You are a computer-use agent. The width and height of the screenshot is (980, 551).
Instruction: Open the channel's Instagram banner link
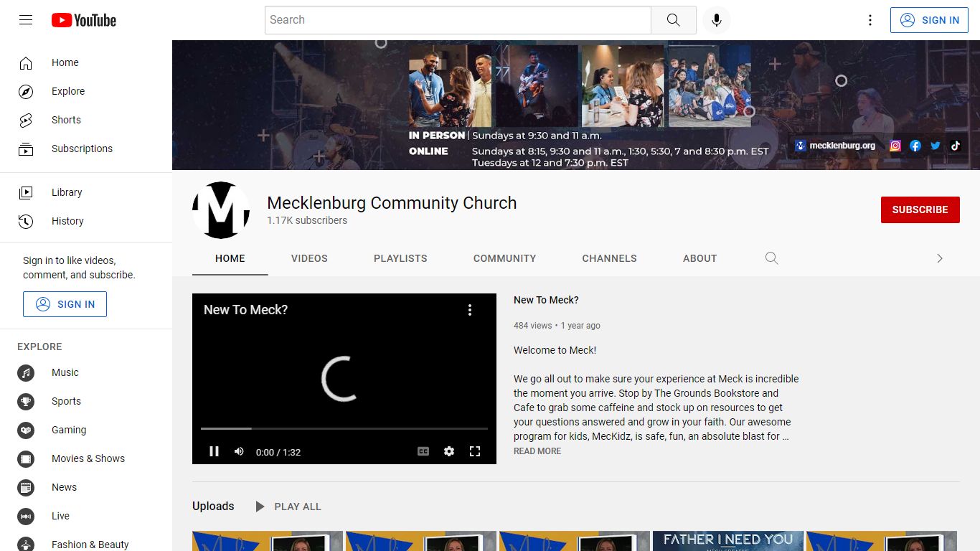tap(895, 146)
